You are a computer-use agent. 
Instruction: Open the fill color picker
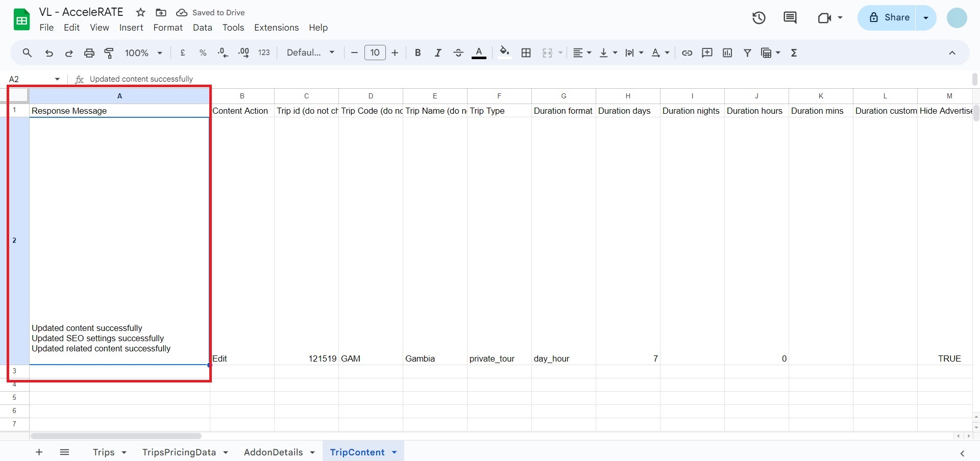point(504,53)
